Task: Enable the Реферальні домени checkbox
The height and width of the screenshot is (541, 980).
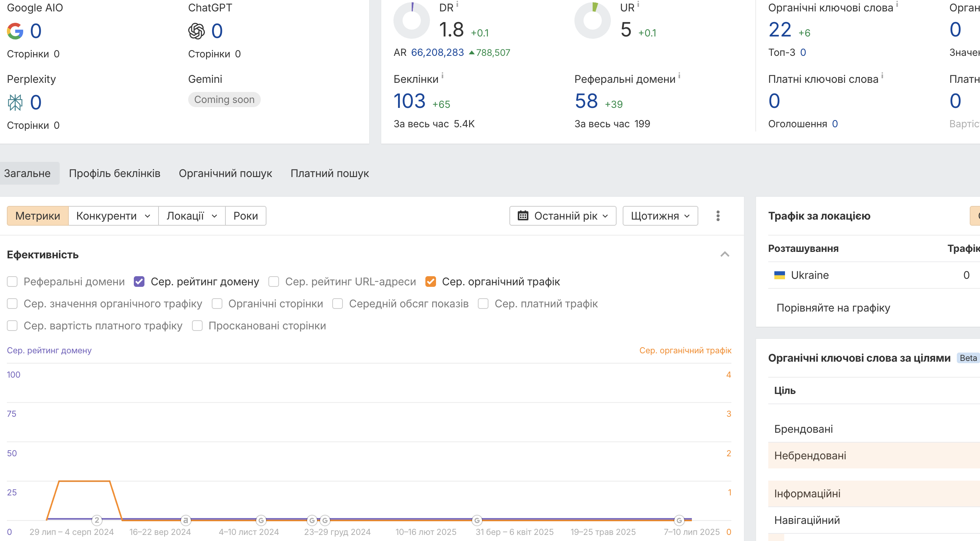Action: [12, 282]
